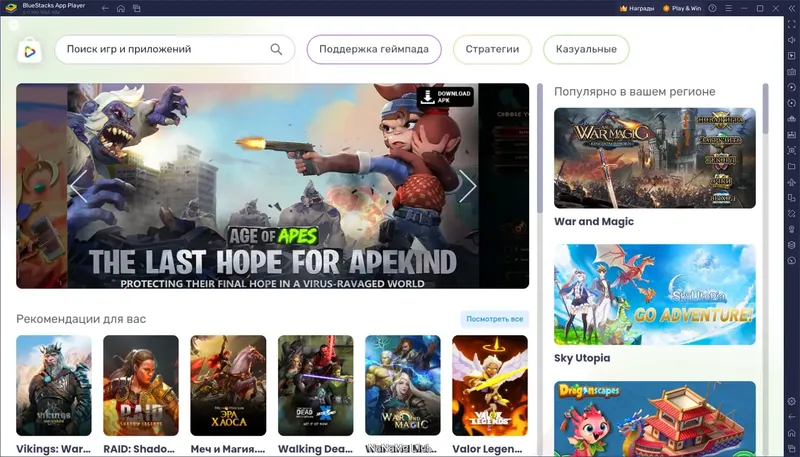Open the media folder sidebar icon
Image resolution: width=800 pixels, height=457 pixels.
(791, 166)
